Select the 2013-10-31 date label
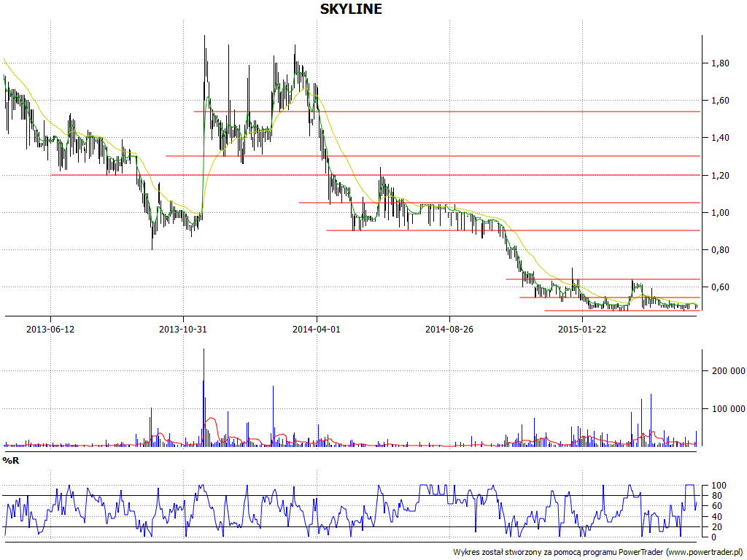 tap(183, 329)
